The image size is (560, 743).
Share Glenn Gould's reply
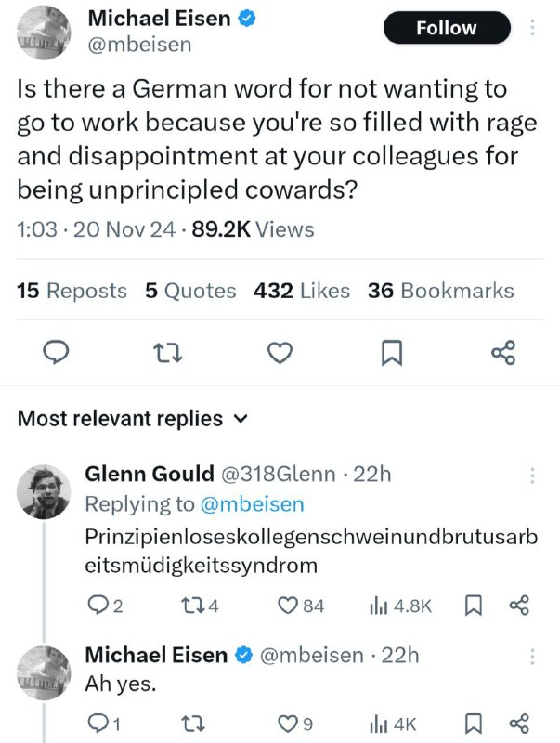(518, 606)
